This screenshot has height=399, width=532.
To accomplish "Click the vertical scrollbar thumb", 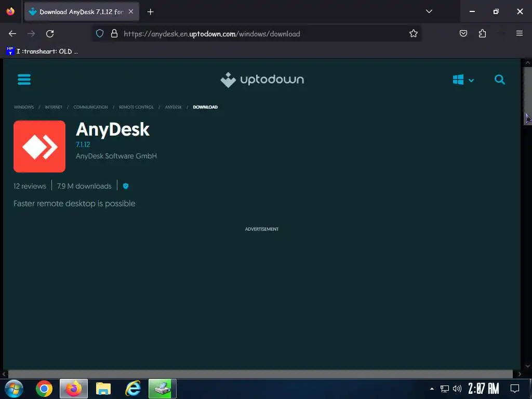I will pos(528,96).
